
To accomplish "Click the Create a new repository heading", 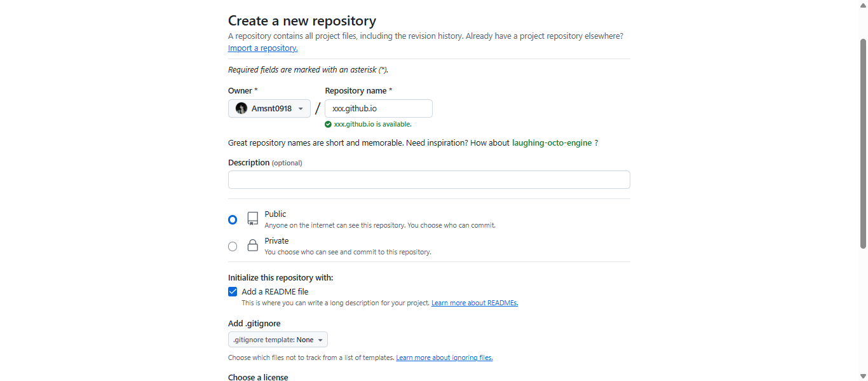I will 302,21.
